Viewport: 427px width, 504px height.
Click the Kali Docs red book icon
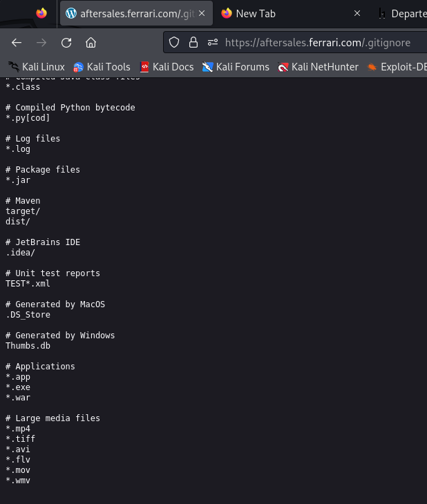pos(144,67)
